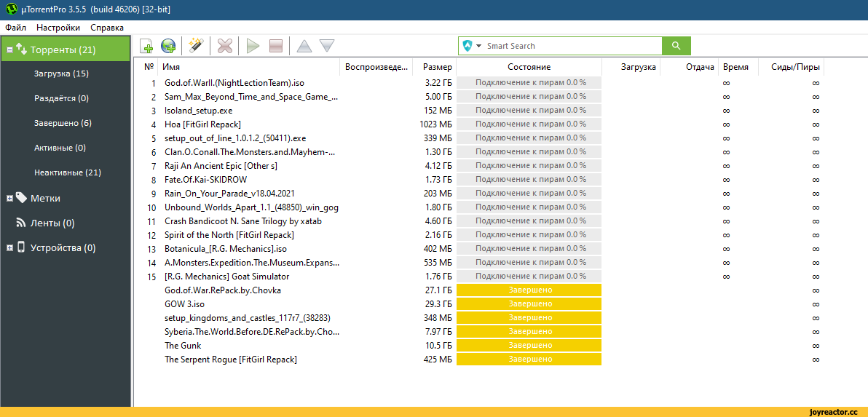Click the green search magnifier button

coord(676,46)
